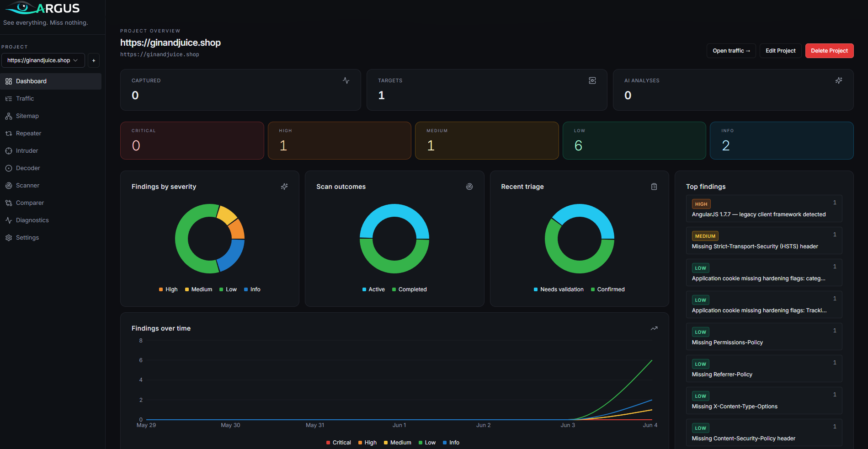Open the Missing Strict-Transport-Security HSTS finding
The height and width of the screenshot is (449, 868).
coord(764,241)
